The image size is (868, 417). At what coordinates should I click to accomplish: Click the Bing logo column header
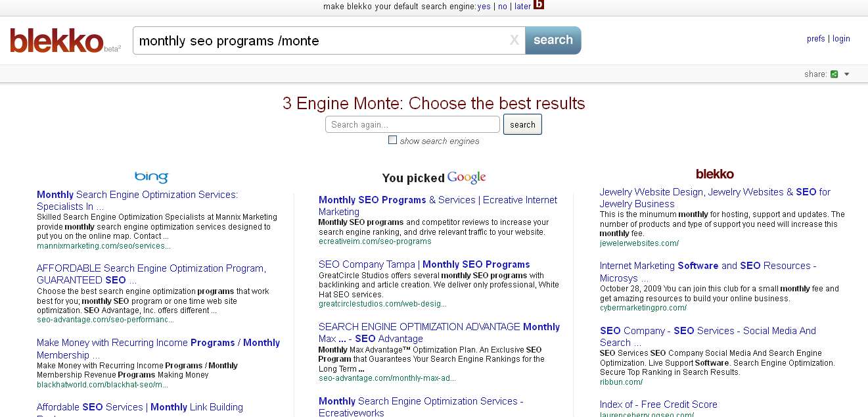pos(151,177)
